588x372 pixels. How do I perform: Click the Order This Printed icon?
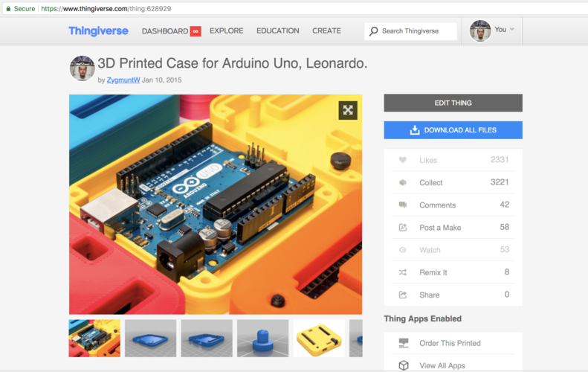[404, 343]
